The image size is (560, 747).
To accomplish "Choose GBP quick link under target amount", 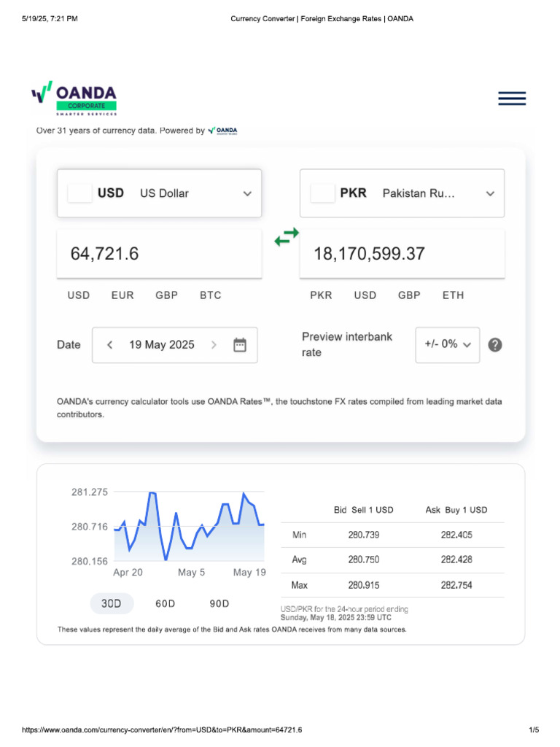I will [x=409, y=295].
